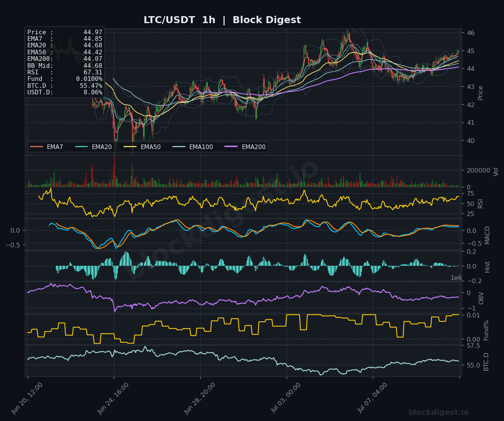The image size is (504, 421).
Task: Click the 46 price axis tick
Action: pos(471,33)
